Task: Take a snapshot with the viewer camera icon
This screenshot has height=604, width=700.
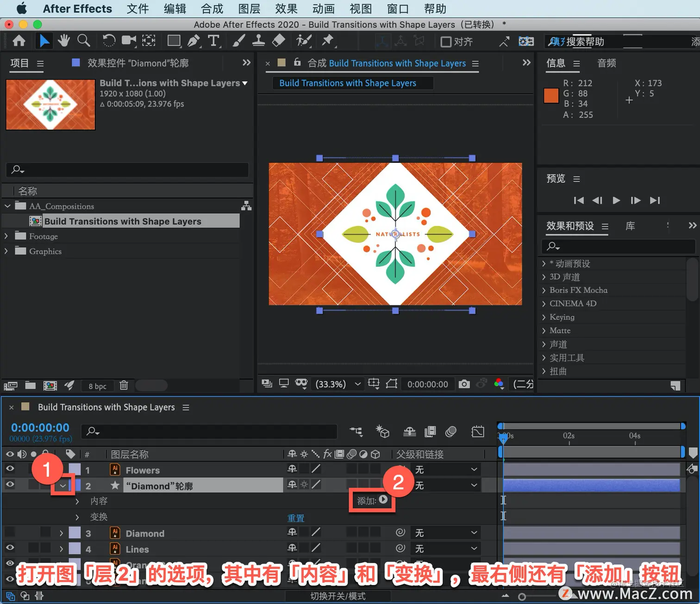Action: pyautogui.click(x=464, y=384)
